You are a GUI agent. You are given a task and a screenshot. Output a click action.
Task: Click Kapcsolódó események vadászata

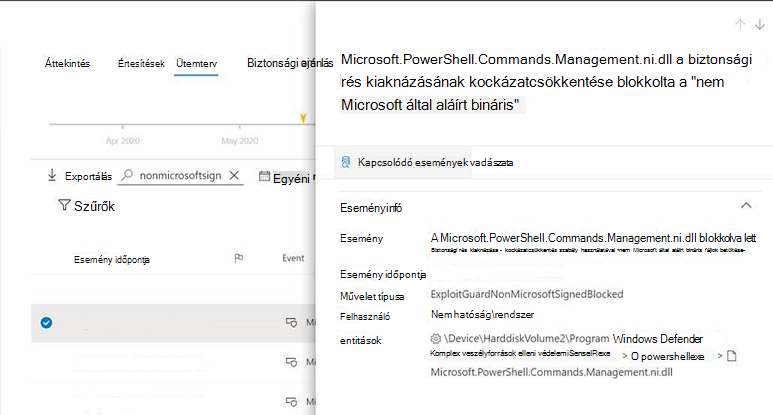435,163
